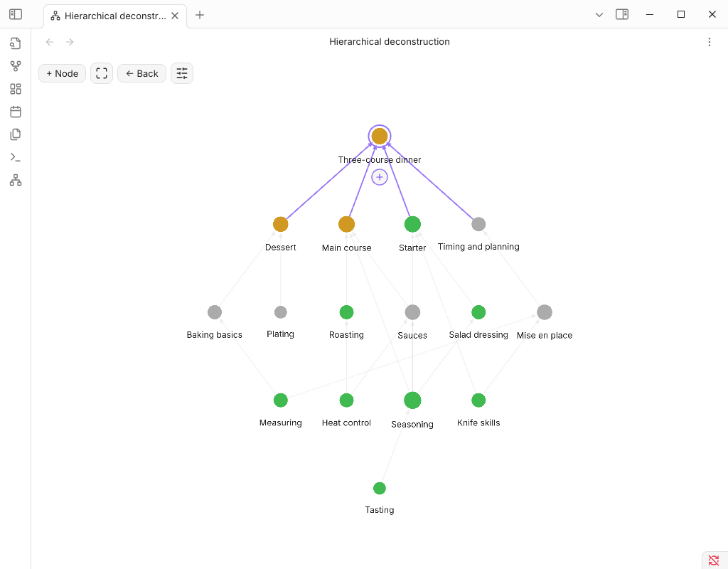Navigate forward with the right arrow

[70, 42]
